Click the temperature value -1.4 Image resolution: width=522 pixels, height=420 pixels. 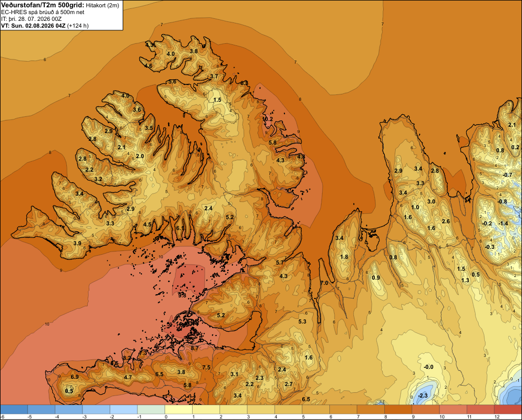point(503,223)
